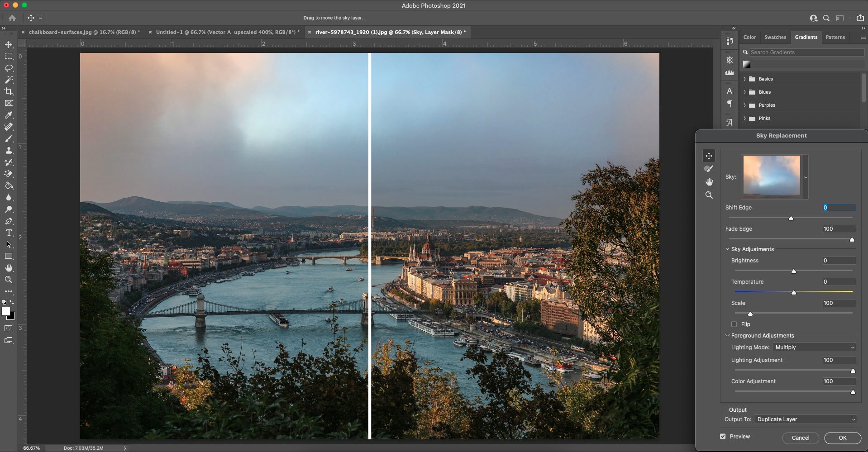Choose Hand tool in Sky Replacement dialog
The image size is (868, 452).
tap(709, 182)
